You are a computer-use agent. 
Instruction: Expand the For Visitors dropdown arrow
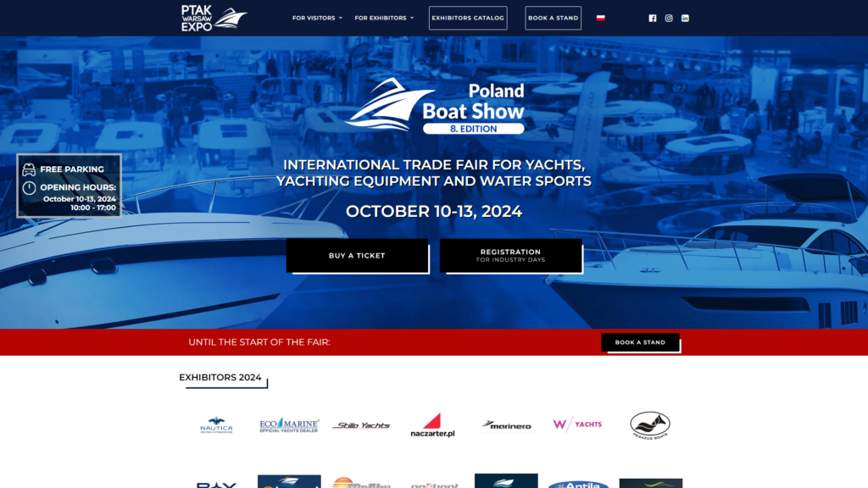[x=341, y=19]
